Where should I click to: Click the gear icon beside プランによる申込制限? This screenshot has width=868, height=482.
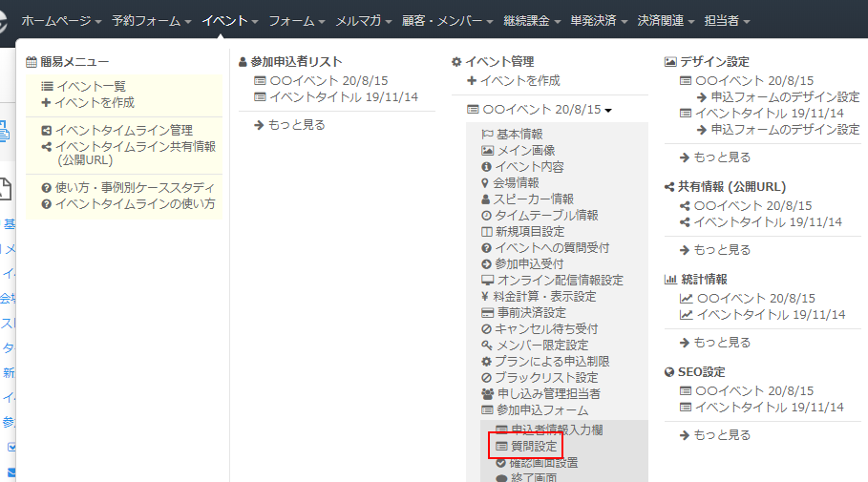pos(487,361)
